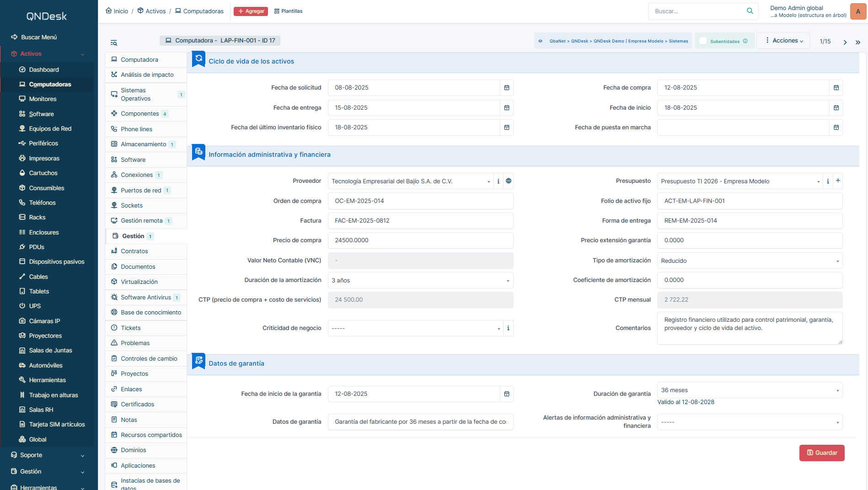The height and width of the screenshot is (490, 868).
Task: Open calendar for Fecha de inicio de garantía
Action: (x=507, y=394)
